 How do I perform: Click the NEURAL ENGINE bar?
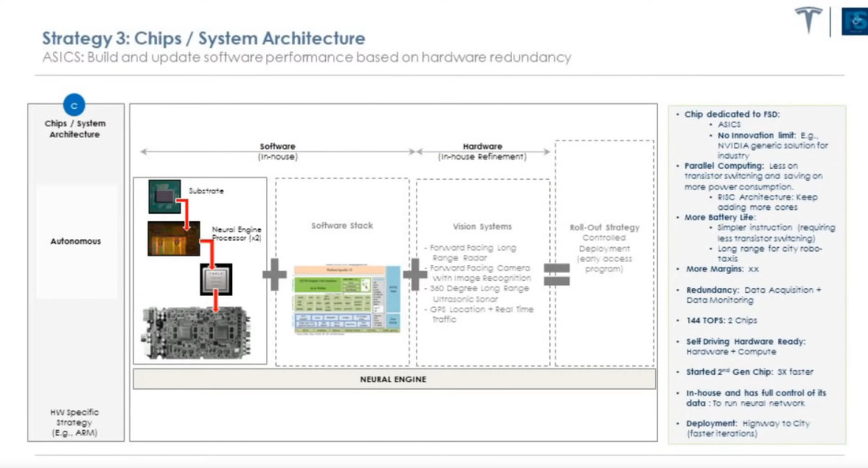(x=393, y=380)
